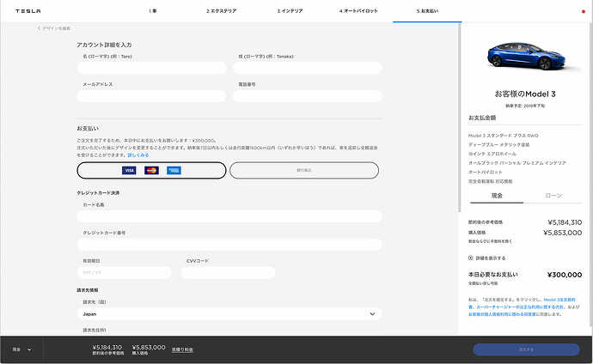Click the American Express icon
The width and height of the screenshot is (593, 364).
tap(174, 170)
